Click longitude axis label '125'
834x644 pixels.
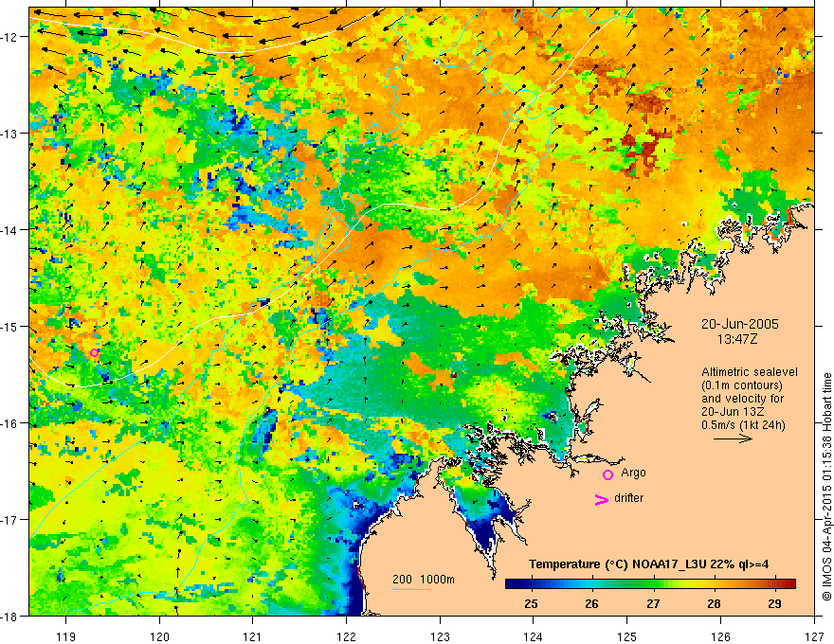(x=627, y=636)
